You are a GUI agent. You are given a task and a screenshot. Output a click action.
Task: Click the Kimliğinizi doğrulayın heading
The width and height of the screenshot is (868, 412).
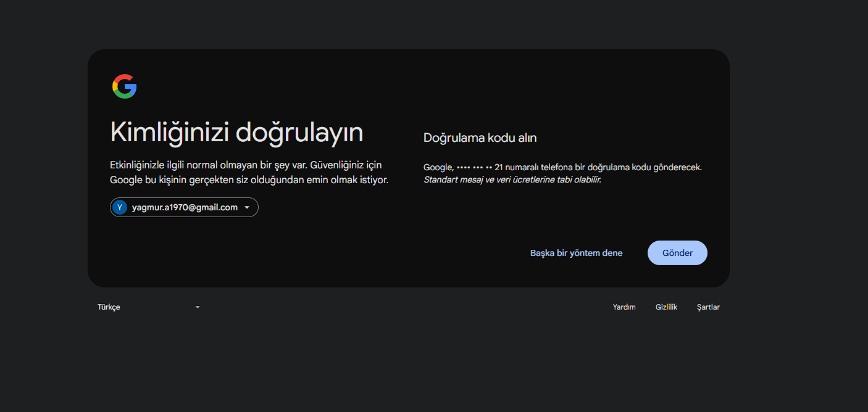coord(236,133)
